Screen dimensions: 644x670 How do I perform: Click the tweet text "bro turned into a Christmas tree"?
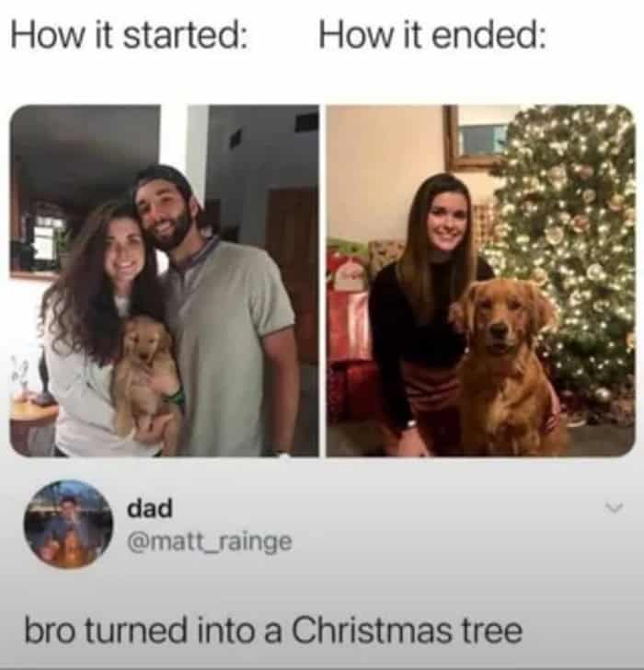coord(273,631)
